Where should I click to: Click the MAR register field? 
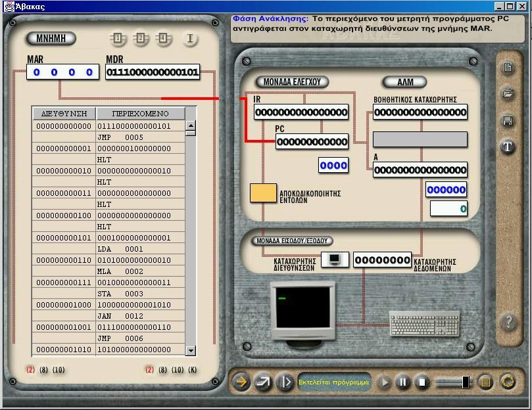(62, 72)
